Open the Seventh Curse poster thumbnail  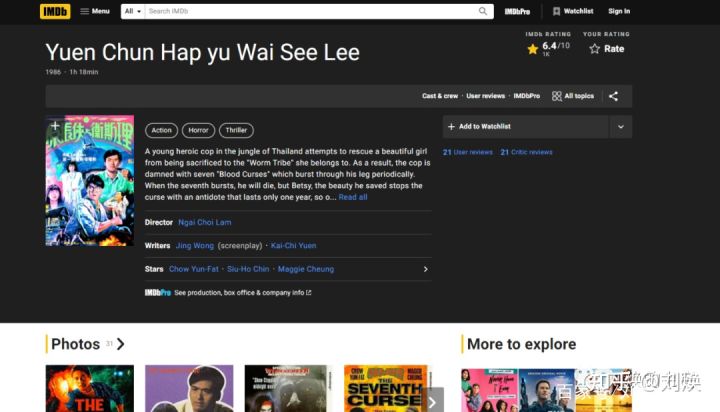(x=388, y=389)
